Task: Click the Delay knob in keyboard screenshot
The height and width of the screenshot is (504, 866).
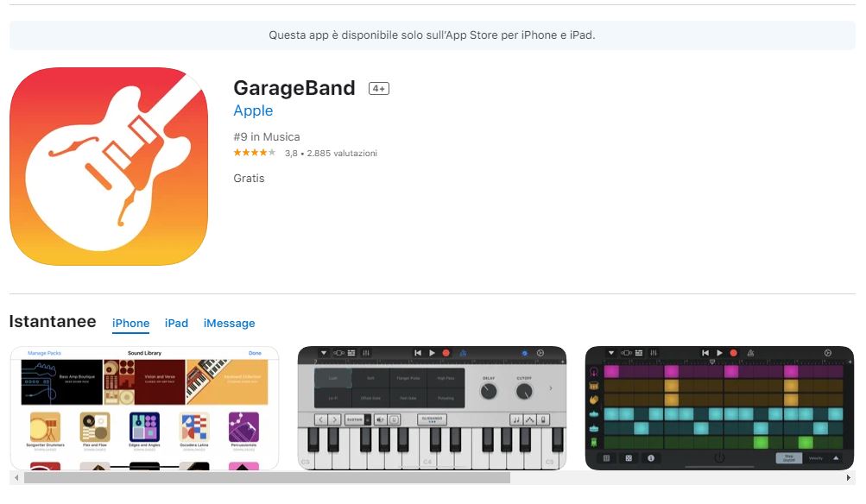Action: pyautogui.click(x=489, y=392)
